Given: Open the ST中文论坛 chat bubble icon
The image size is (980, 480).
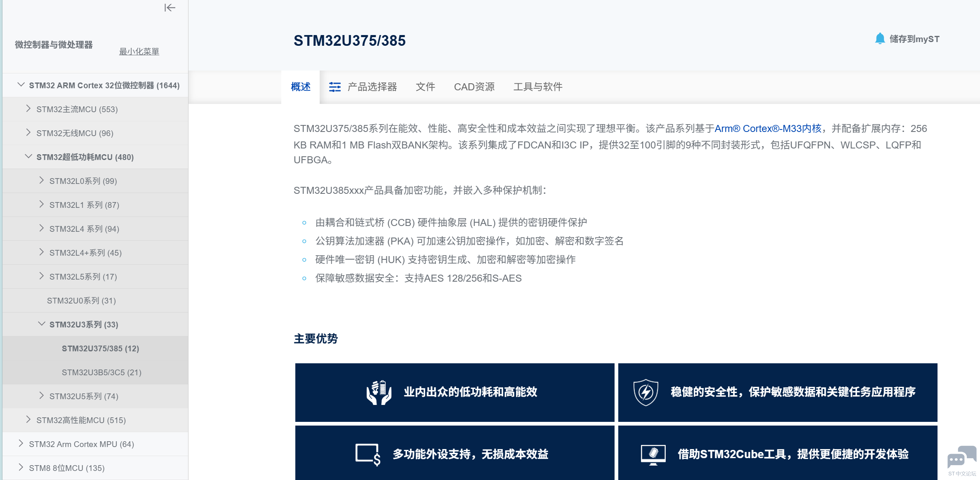Looking at the screenshot, I should click(962, 457).
